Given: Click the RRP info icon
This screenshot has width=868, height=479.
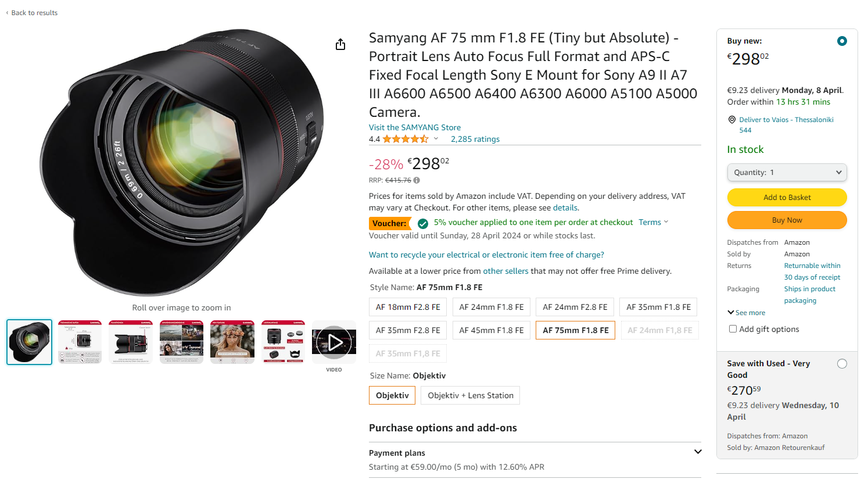Looking at the screenshot, I should [417, 180].
